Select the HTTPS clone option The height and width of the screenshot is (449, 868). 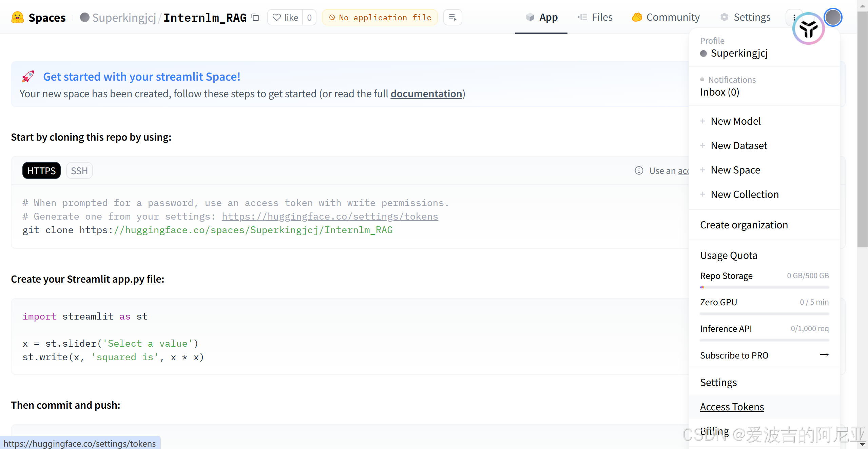(41, 170)
